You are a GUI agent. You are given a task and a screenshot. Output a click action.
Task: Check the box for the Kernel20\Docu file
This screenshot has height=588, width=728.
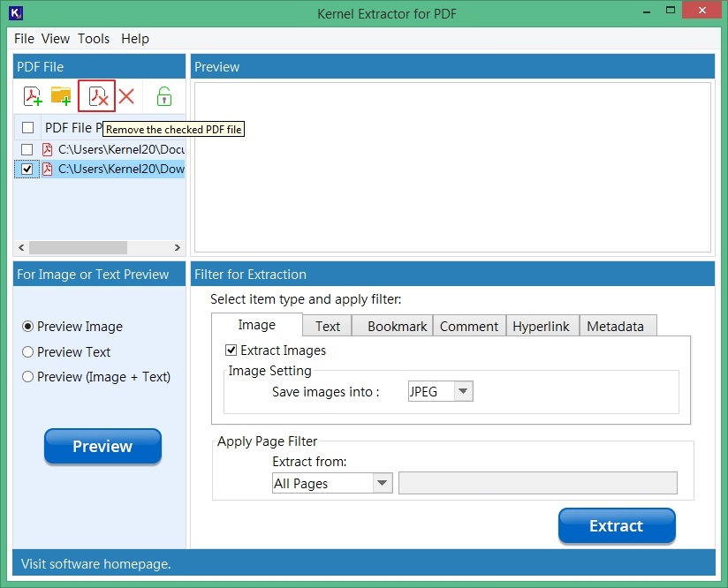pyautogui.click(x=27, y=149)
